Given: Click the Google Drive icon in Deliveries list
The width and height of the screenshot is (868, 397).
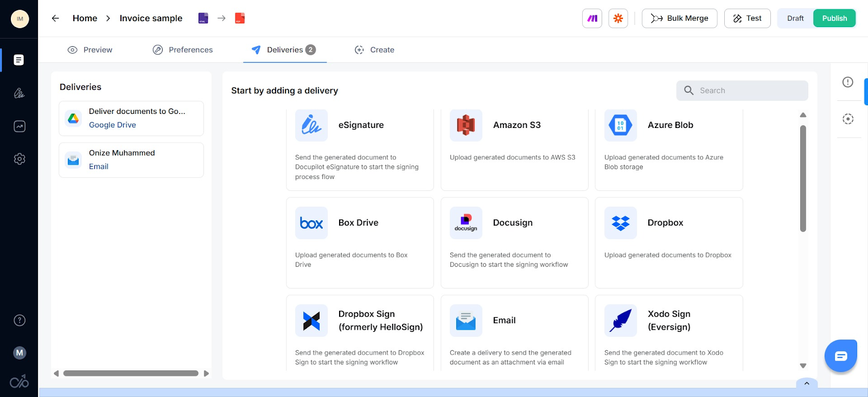Looking at the screenshot, I should click(73, 118).
